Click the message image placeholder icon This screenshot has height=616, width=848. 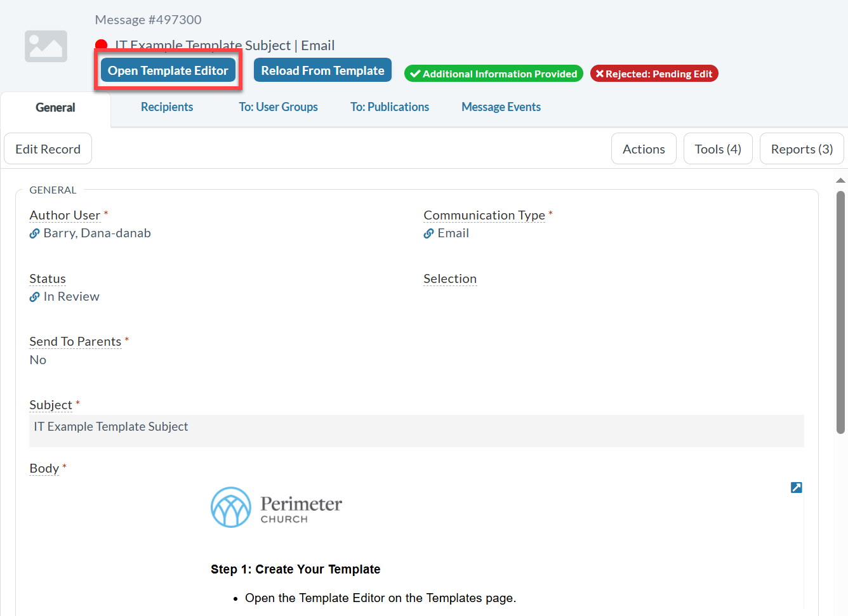[46, 46]
